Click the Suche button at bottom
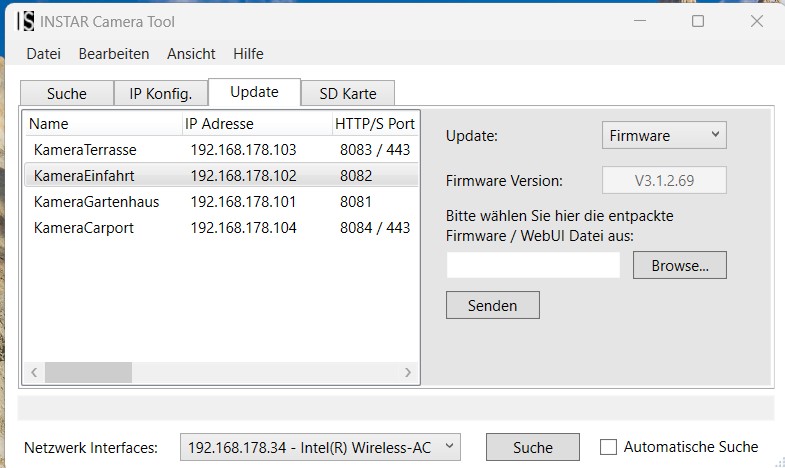This screenshot has width=785, height=468. [x=533, y=447]
